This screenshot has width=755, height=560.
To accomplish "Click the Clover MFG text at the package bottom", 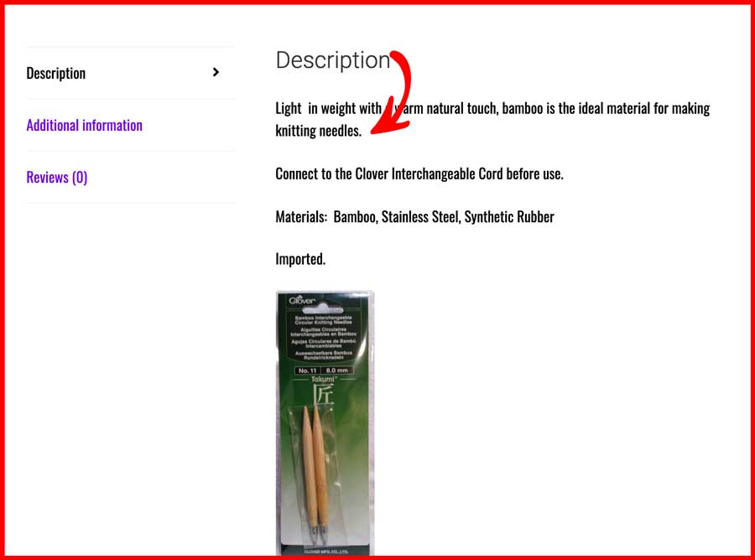I will [x=326, y=552].
